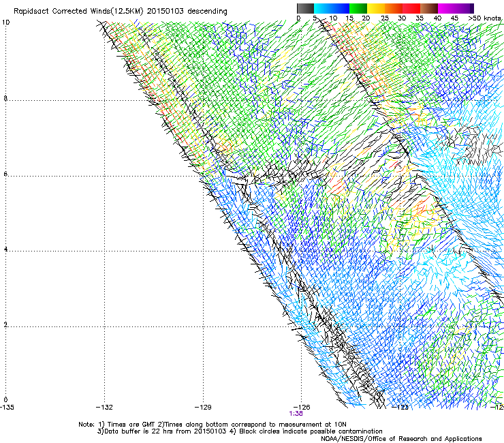Screen dimensions: 504x443
Task: Click the credit 'NOAA/NESDIS/Office of Research and Applications'
Action: click(x=401, y=439)
